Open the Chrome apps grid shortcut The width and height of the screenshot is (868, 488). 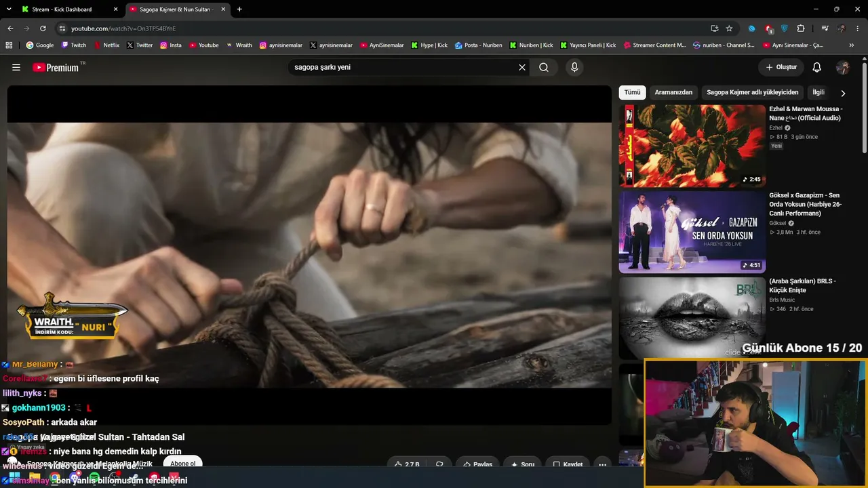[9, 45]
